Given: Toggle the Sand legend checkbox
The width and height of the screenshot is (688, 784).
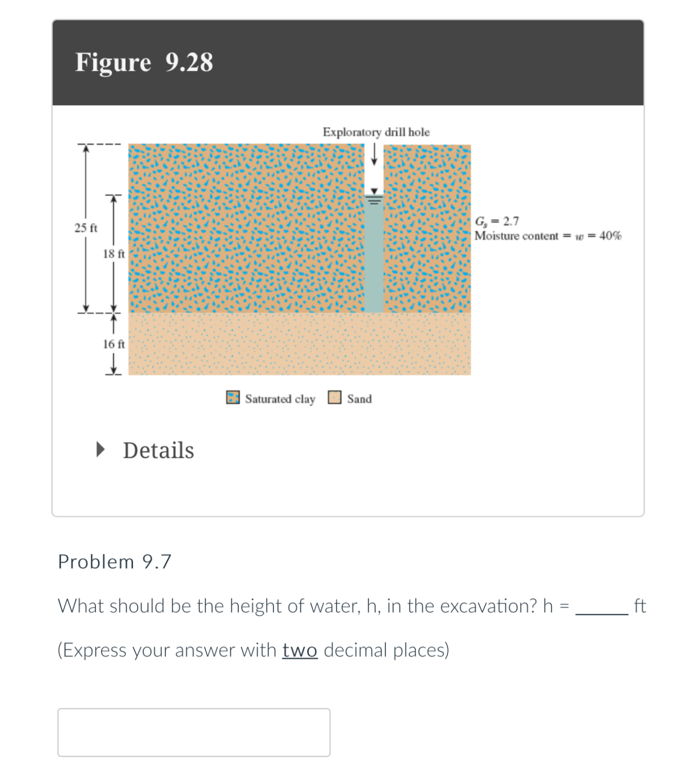Looking at the screenshot, I should point(334,398).
